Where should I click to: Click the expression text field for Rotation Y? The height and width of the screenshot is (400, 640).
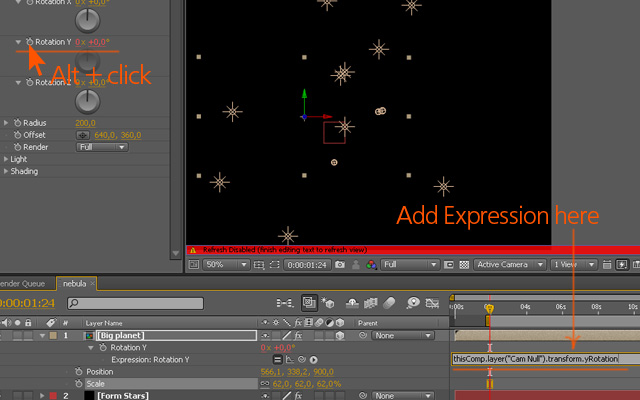pyautogui.click(x=546, y=359)
